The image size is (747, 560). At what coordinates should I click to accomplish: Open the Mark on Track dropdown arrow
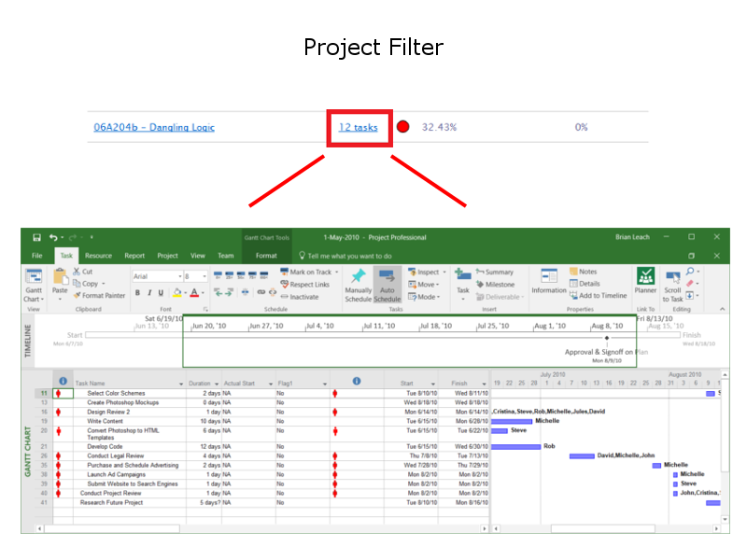[334, 273]
